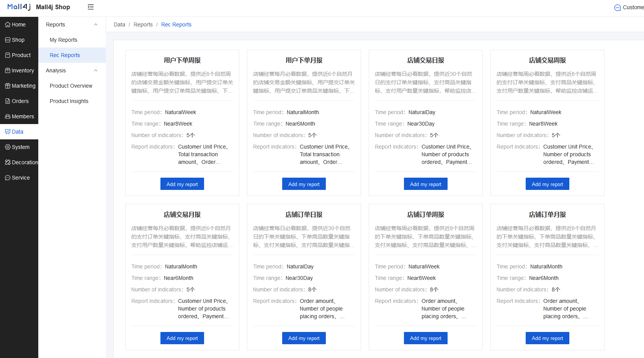
Task: Collapse sidebar with hamburger fold icon
Action: pyautogui.click(x=91, y=7)
